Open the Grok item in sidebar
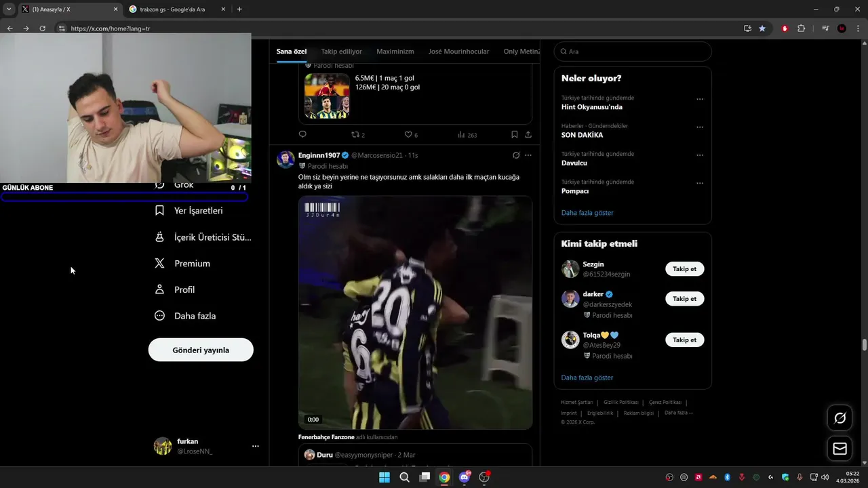 click(175, 186)
